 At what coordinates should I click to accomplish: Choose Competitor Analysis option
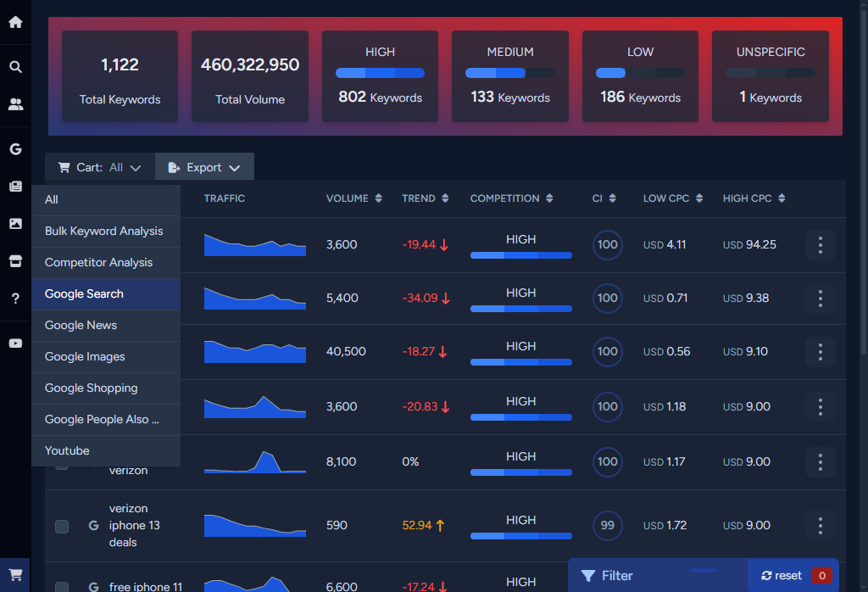click(106, 262)
